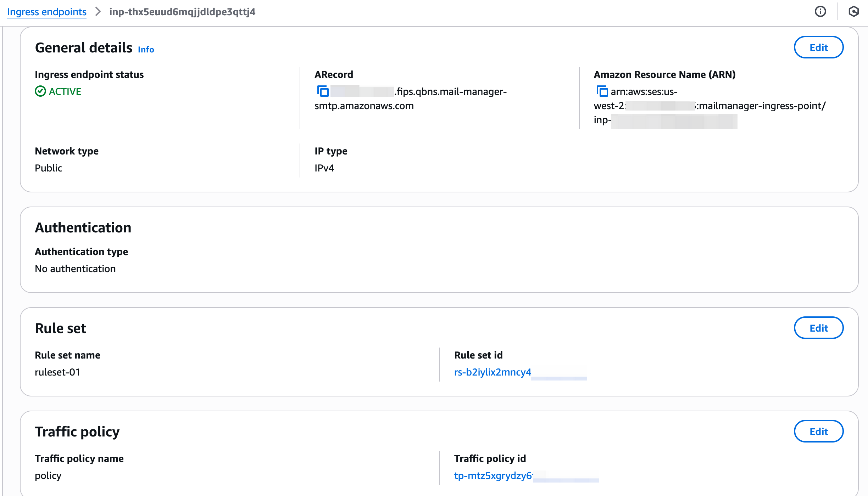
Task: Click the current endpoint ID breadcrumb text
Action: click(182, 12)
